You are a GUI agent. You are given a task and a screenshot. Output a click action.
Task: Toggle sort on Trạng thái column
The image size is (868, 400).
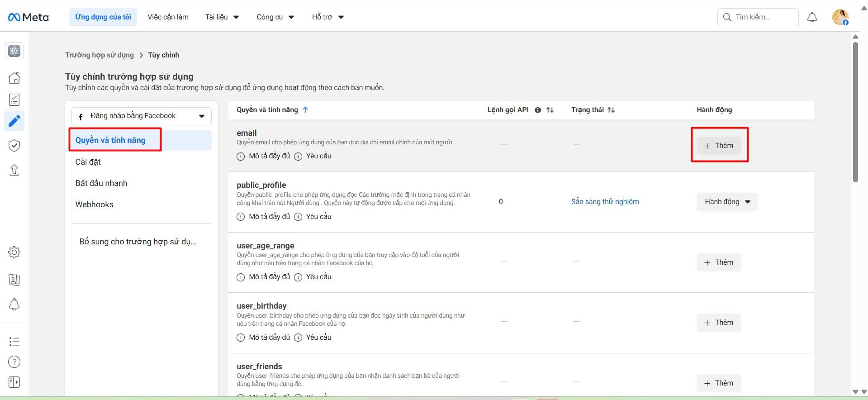611,110
